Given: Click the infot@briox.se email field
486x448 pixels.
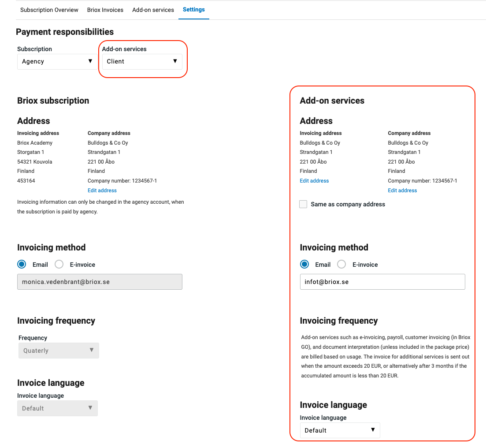Looking at the screenshot, I should [382, 282].
